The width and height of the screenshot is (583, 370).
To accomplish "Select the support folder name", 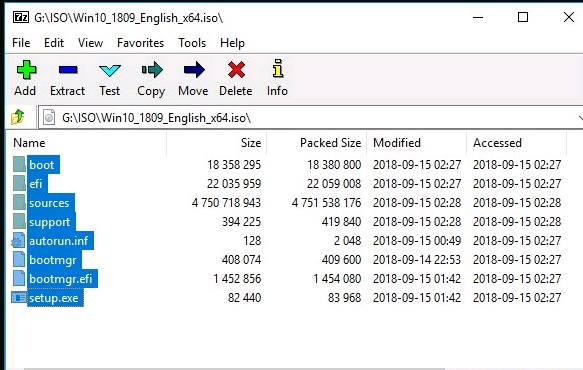I will pyautogui.click(x=50, y=222).
